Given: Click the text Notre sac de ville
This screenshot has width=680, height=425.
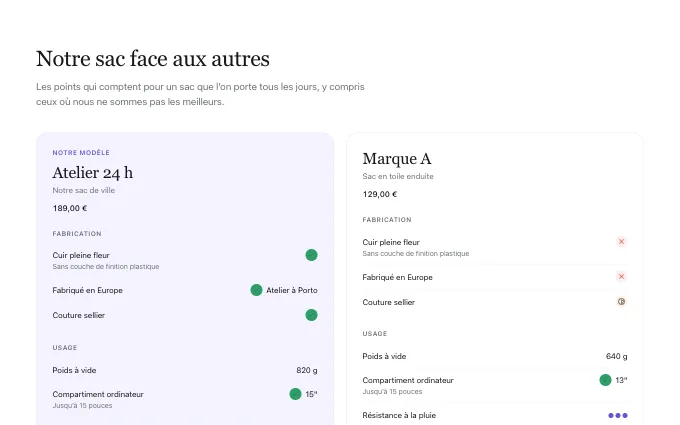Looking at the screenshot, I should pyautogui.click(x=84, y=190).
